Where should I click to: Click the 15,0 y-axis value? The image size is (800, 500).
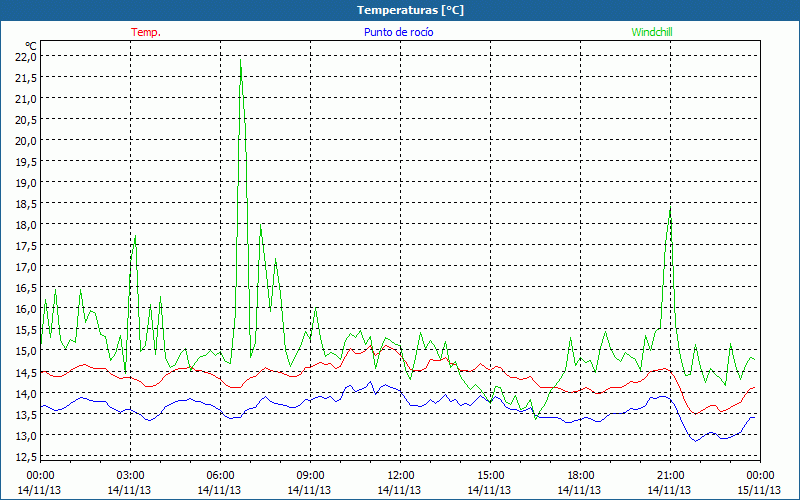[26, 351]
